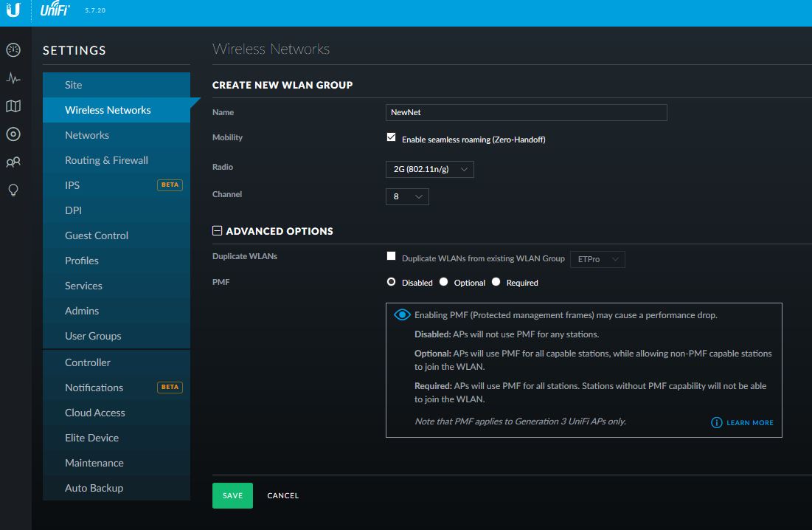This screenshot has width=812, height=530.
Task: Click the green Save button
Action: coord(232,495)
